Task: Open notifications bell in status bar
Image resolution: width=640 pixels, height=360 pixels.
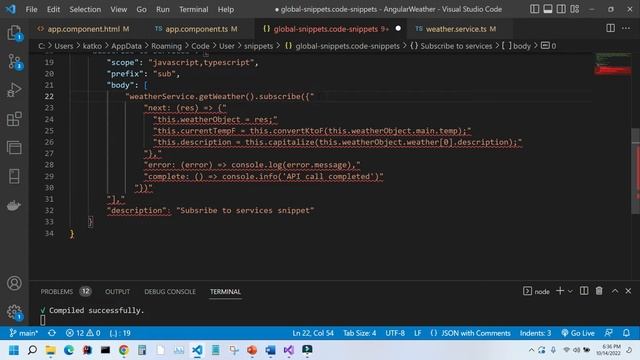Action: coord(626,333)
